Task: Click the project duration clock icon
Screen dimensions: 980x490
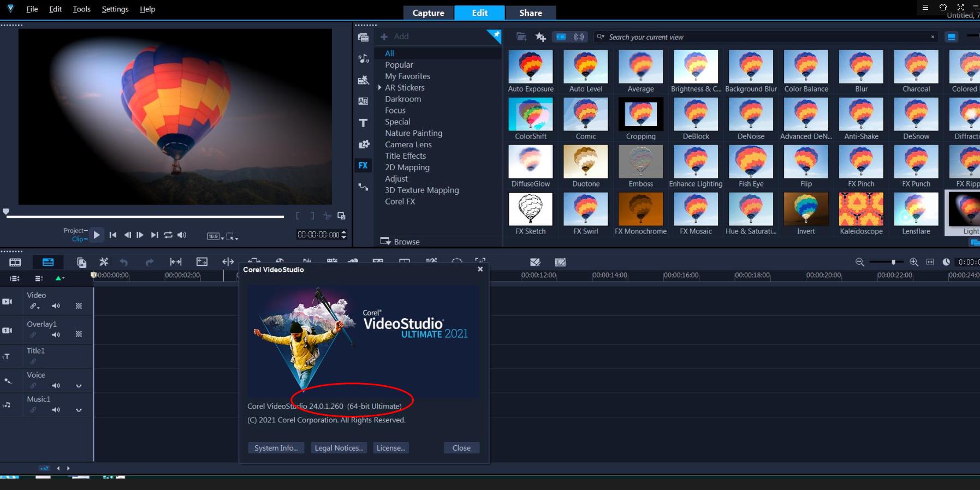Action: coord(946,262)
